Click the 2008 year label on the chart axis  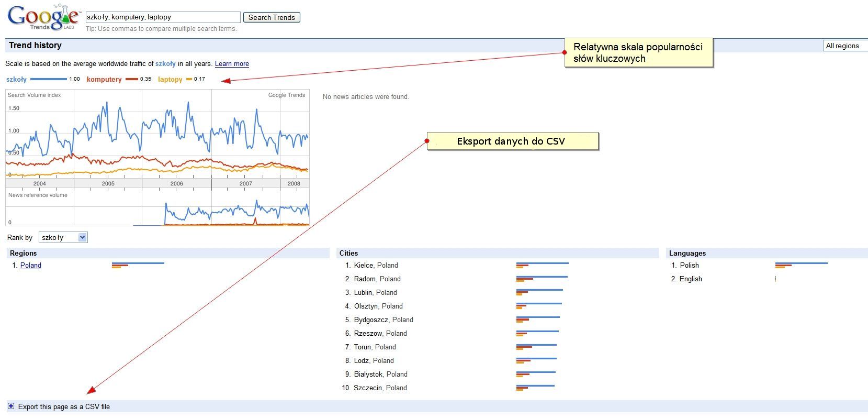point(294,184)
